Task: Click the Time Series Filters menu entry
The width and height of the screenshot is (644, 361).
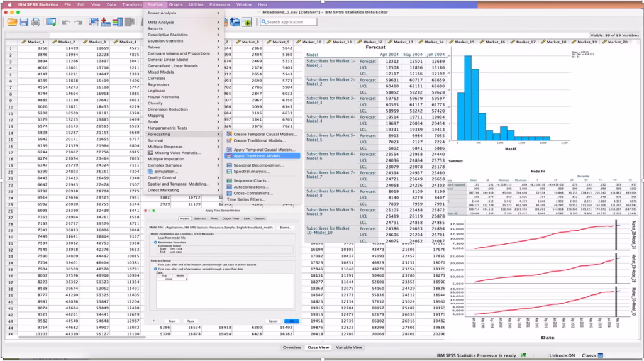Action: click(x=246, y=199)
